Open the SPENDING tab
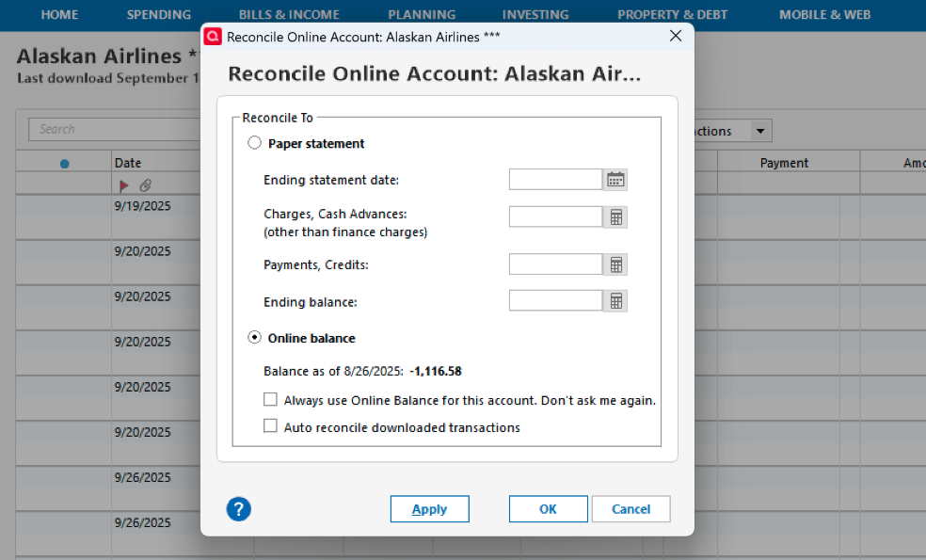Viewport: 926px width, 560px height. click(x=159, y=15)
